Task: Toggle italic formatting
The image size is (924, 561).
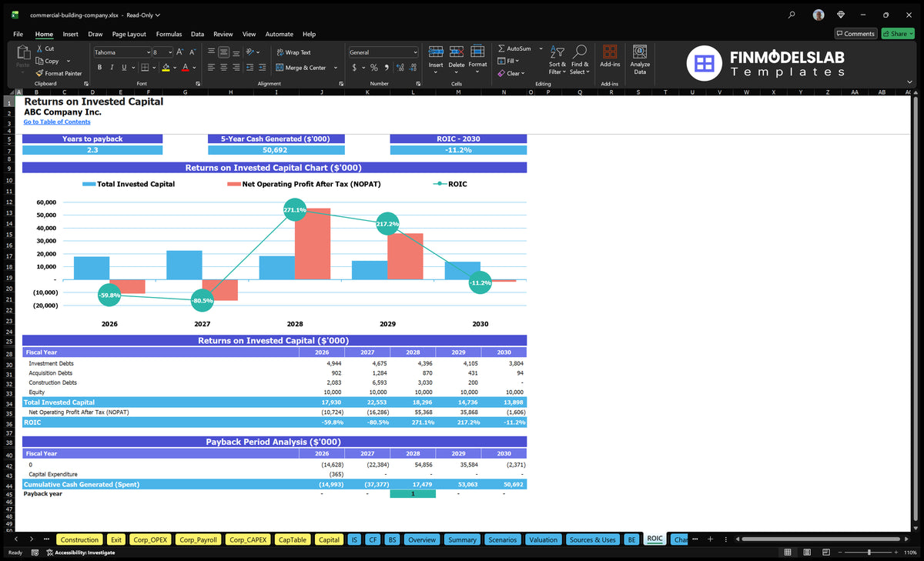Action: [x=112, y=67]
